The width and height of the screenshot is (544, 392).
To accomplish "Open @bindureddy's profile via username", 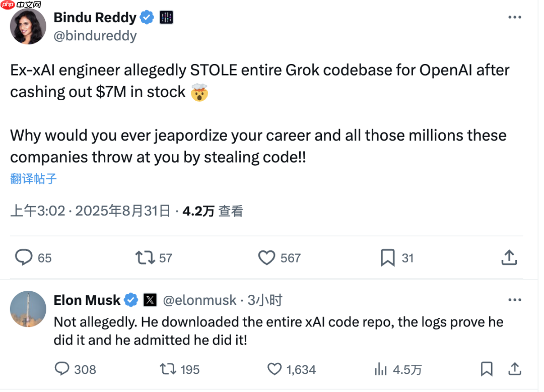I will click(x=95, y=35).
